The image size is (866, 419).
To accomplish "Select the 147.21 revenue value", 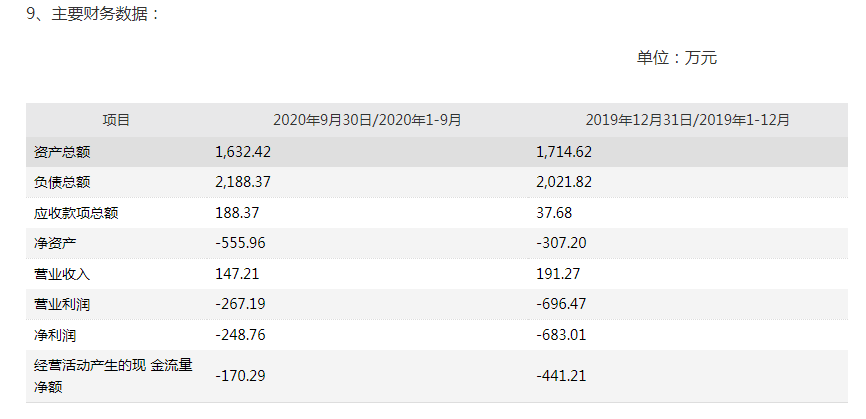I will (x=237, y=273).
